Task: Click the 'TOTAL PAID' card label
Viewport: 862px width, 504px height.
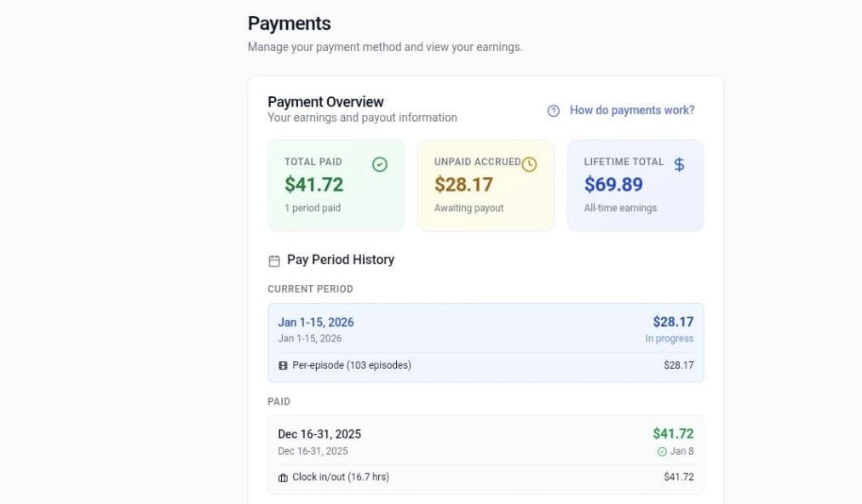Action: point(313,162)
